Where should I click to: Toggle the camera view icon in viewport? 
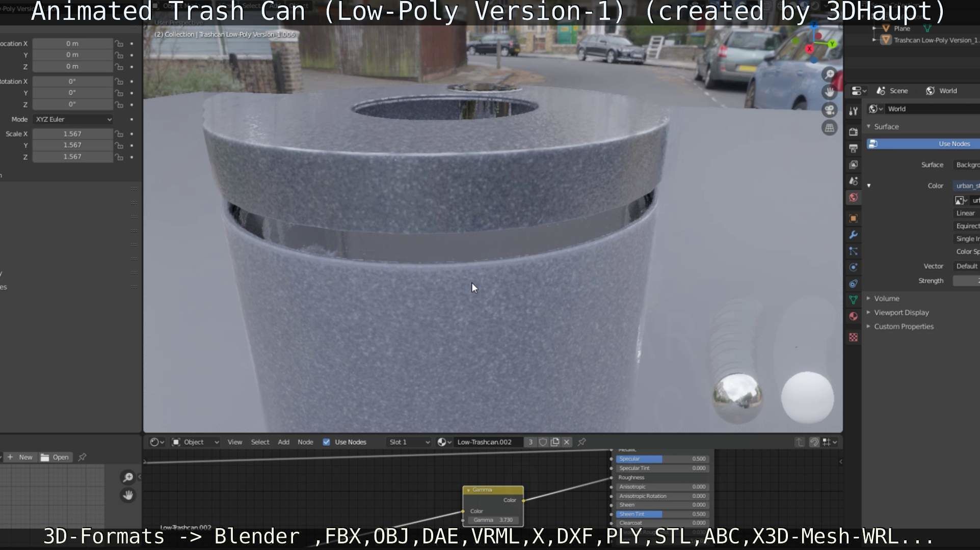coord(830,110)
